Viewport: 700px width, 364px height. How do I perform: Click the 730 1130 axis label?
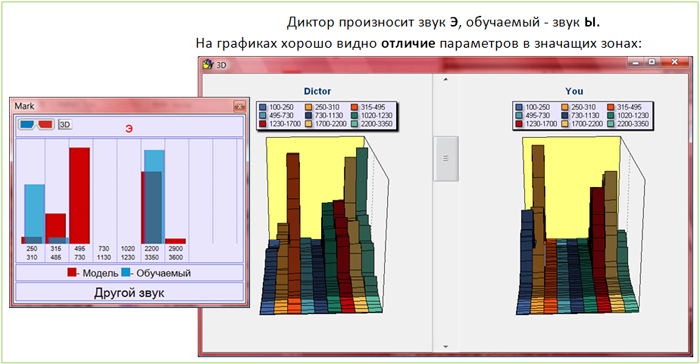pos(104,253)
